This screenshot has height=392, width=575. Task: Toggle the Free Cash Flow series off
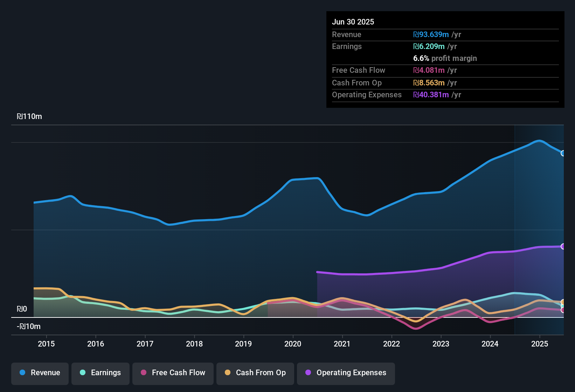click(x=173, y=373)
